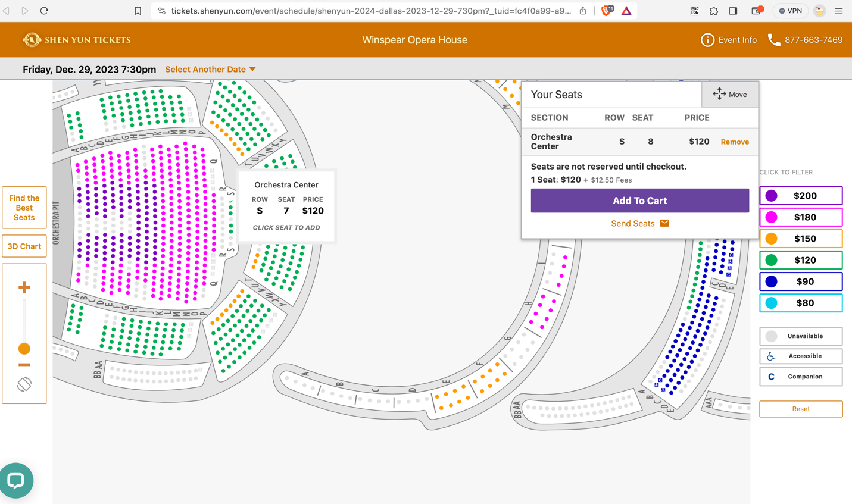The image size is (852, 504).
Task: Toggle the Companion seats filter
Action: pos(801,377)
